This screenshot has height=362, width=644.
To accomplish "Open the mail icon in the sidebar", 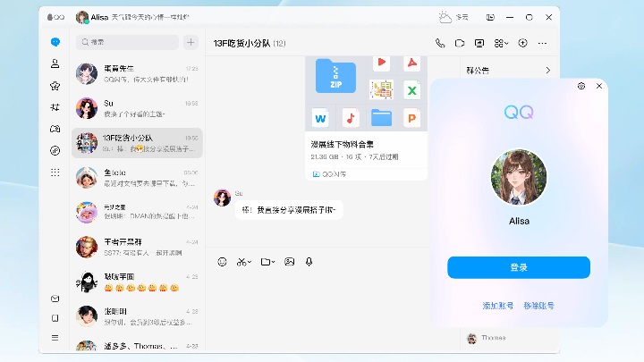I will click(x=55, y=299).
